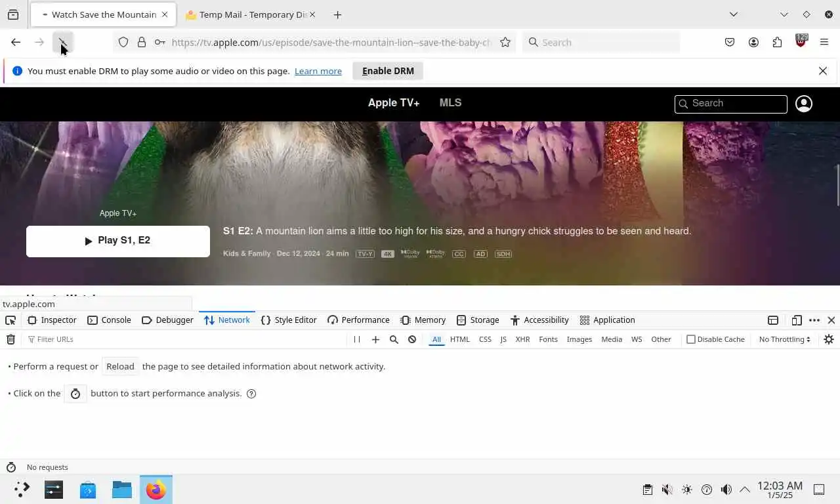
Task: Toggle the Media request filter
Action: tap(612, 339)
